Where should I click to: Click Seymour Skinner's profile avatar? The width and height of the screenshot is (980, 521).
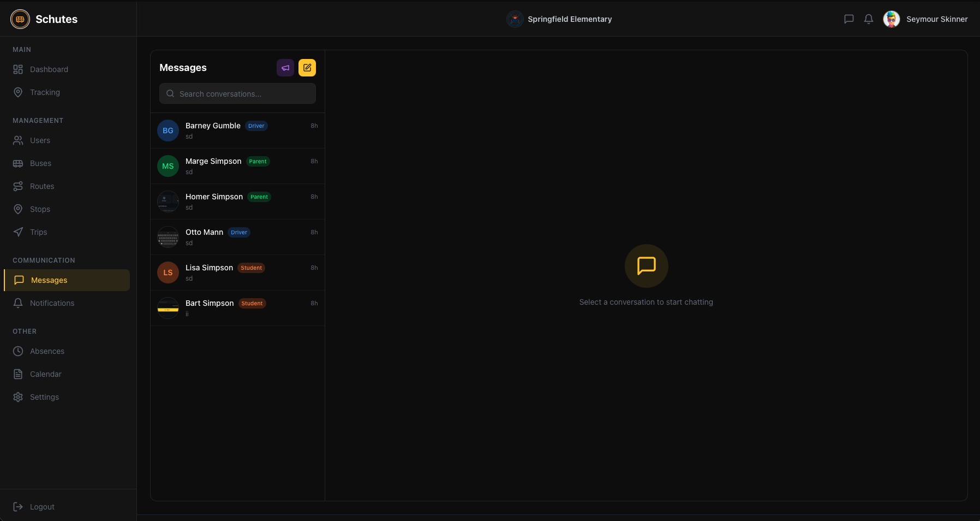(891, 19)
